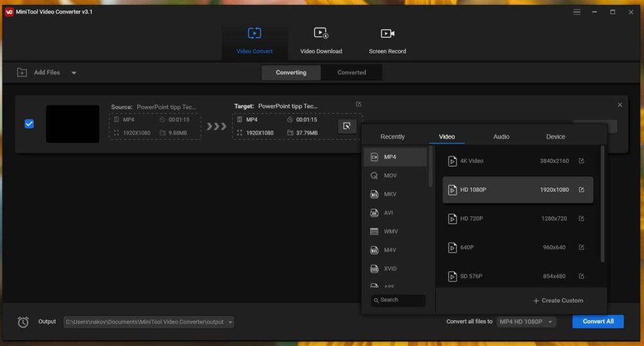Open the Video Convert section
Viewport: 644px width, 346px height.
tap(254, 41)
